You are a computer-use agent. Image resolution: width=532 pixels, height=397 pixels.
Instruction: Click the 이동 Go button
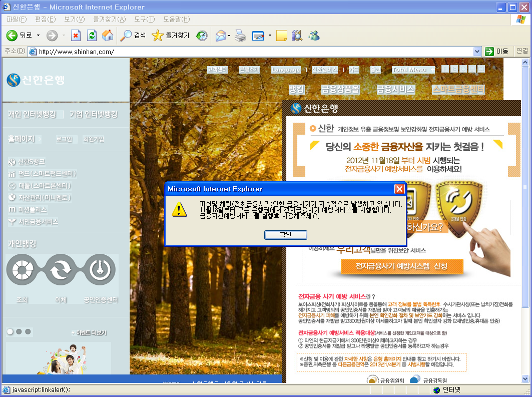click(x=498, y=51)
